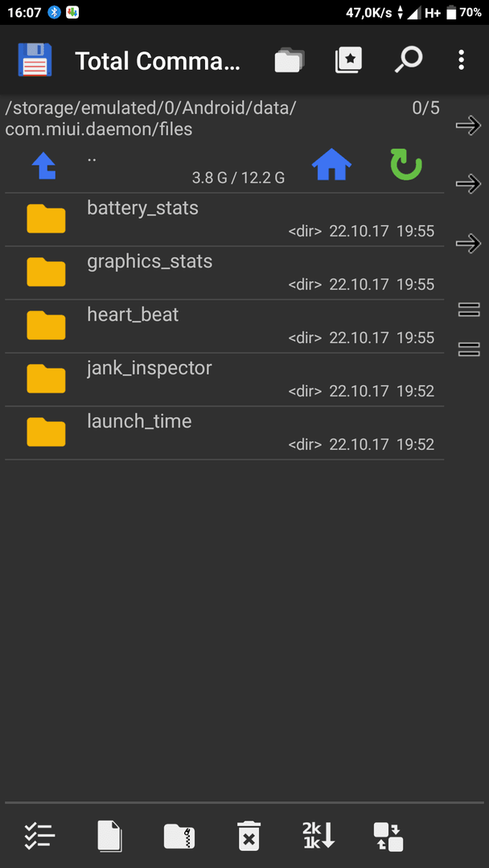The image size is (489, 868).
Task: Open the select-files checklist icon in the bottom bar
Action: pyautogui.click(x=39, y=836)
